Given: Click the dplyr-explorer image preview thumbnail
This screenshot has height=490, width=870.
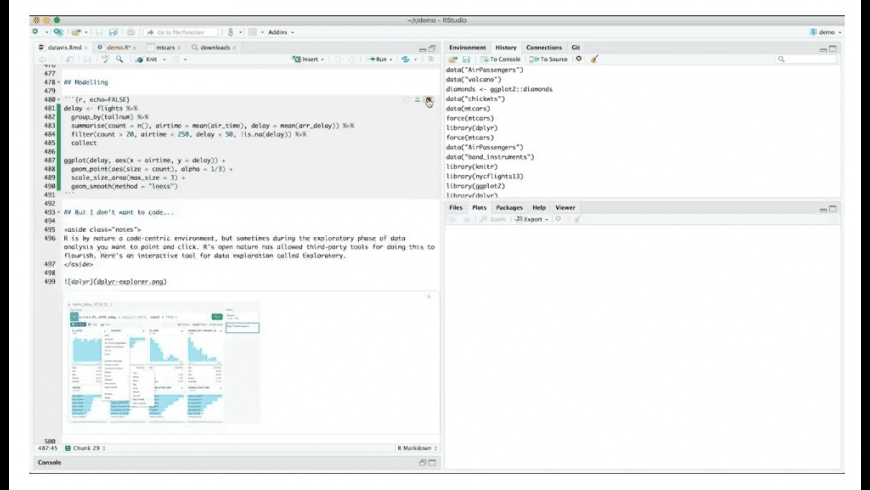Looking at the screenshot, I should coord(164,363).
